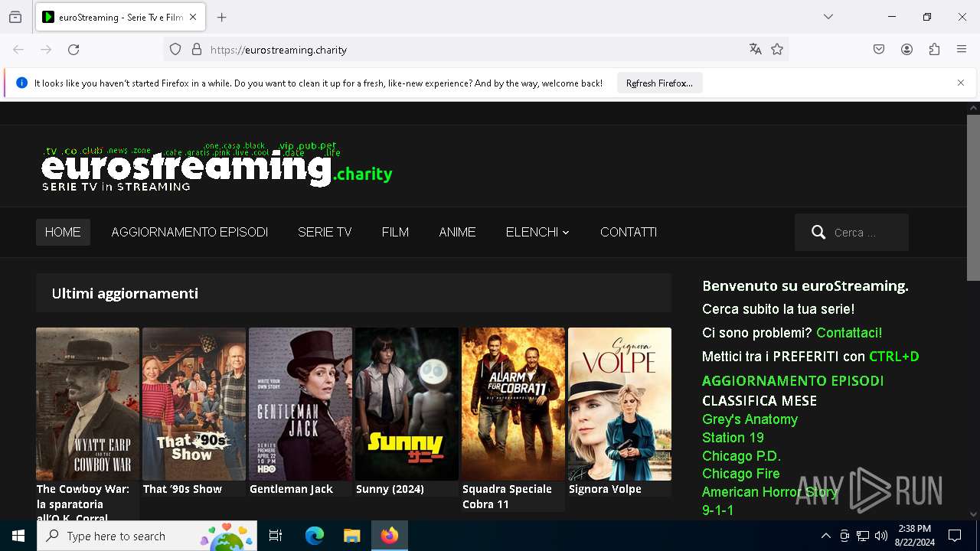Image resolution: width=980 pixels, height=551 pixels.
Task: Open the volume speaker tray icon
Action: pyautogui.click(x=881, y=536)
